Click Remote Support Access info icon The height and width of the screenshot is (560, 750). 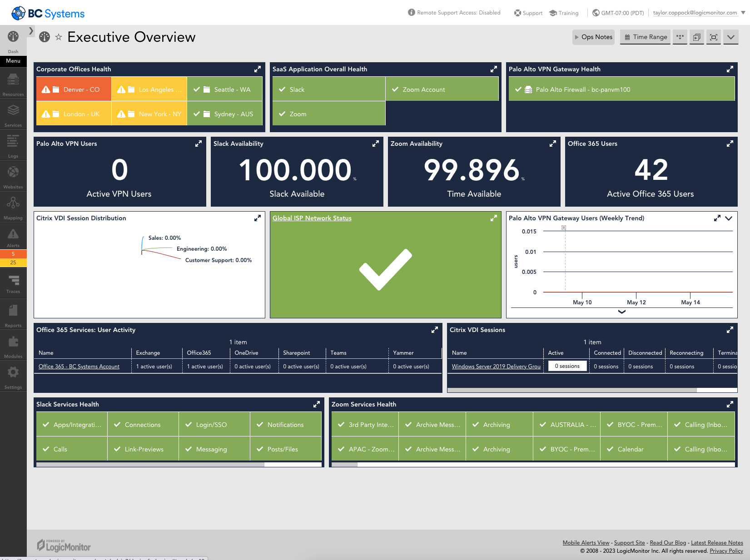click(x=412, y=12)
